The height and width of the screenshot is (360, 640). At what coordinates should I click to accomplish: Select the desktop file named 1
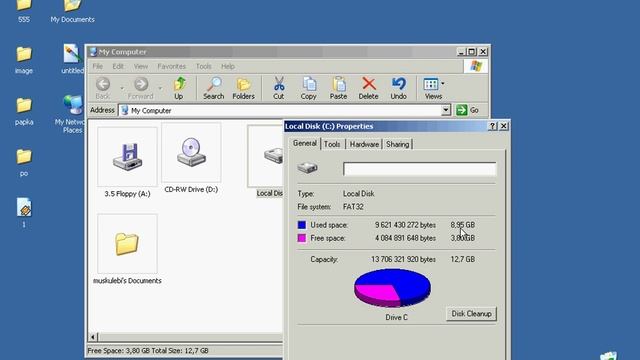coord(24,213)
